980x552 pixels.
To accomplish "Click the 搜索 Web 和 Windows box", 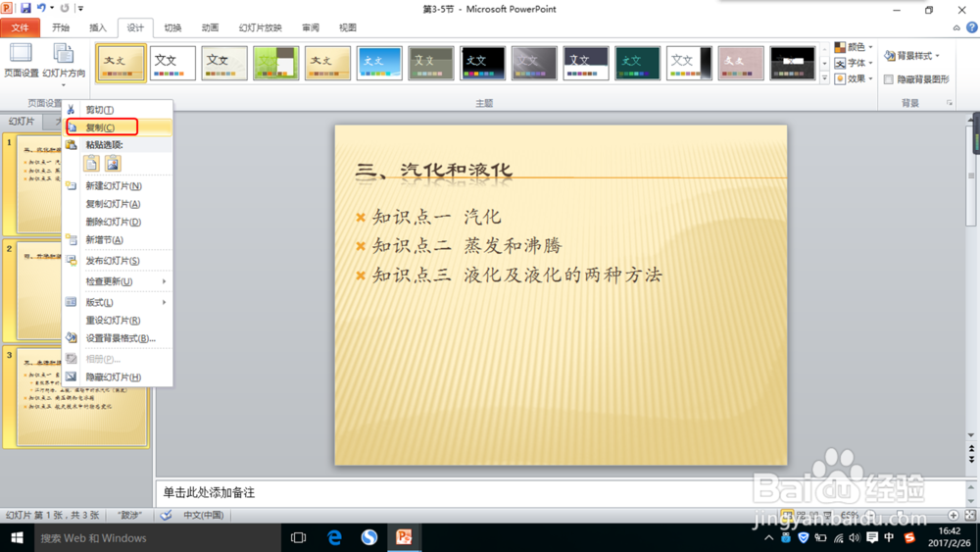I will pos(156,537).
